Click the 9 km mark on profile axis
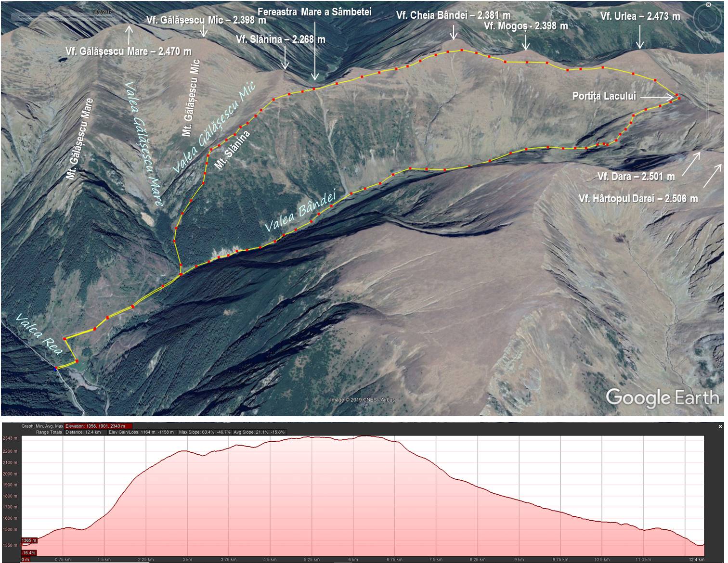 click(519, 560)
